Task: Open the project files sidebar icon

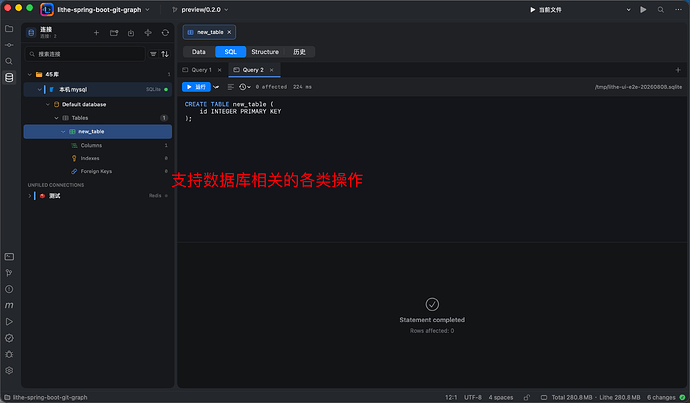Action: [x=9, y=29]
